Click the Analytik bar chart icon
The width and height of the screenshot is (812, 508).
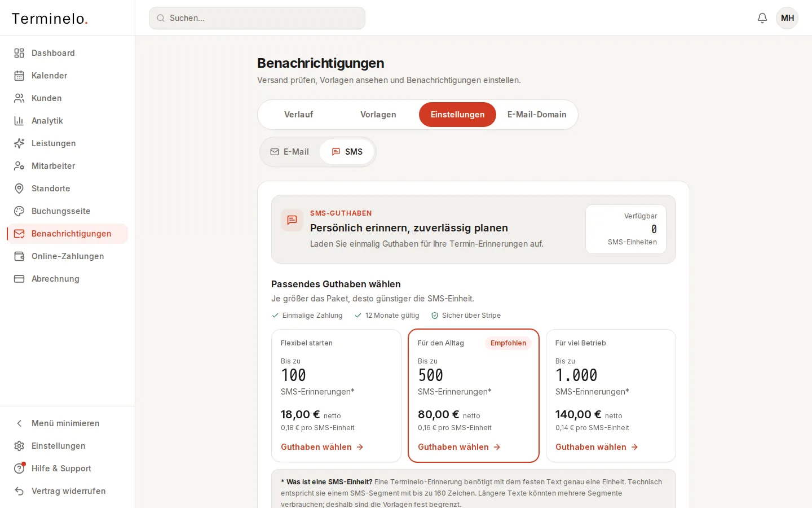point(19,121)
